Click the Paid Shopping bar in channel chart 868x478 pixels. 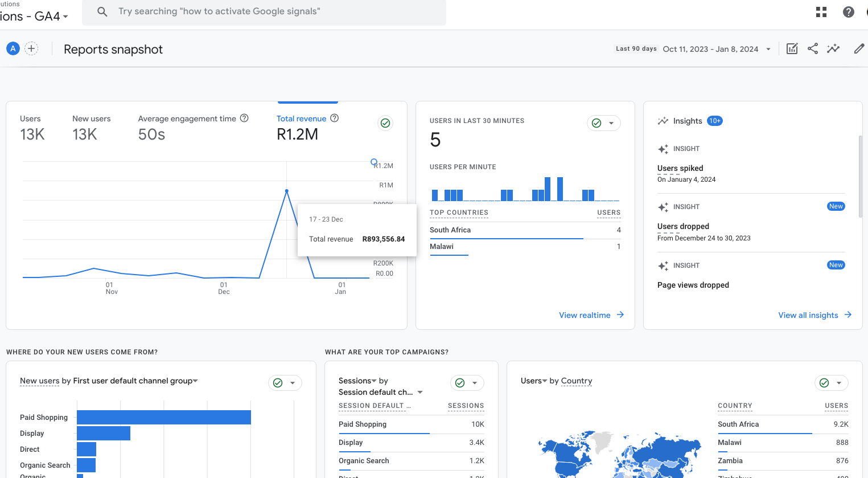164,417
